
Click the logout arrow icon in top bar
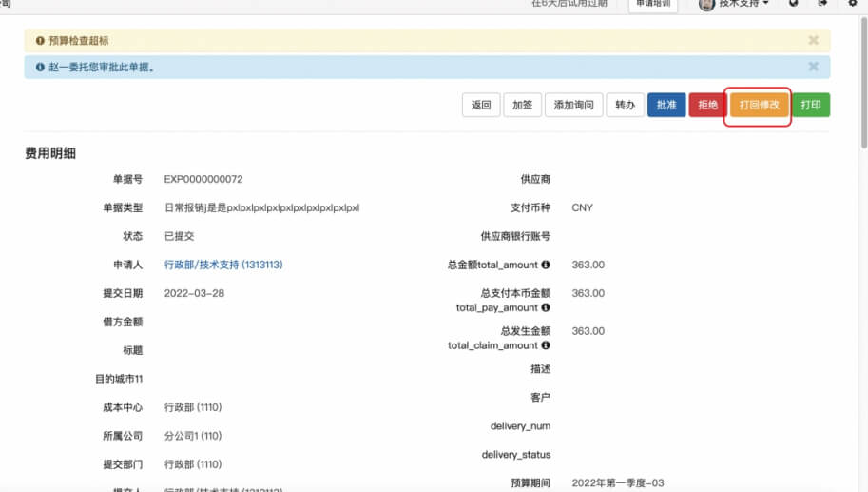822,3
